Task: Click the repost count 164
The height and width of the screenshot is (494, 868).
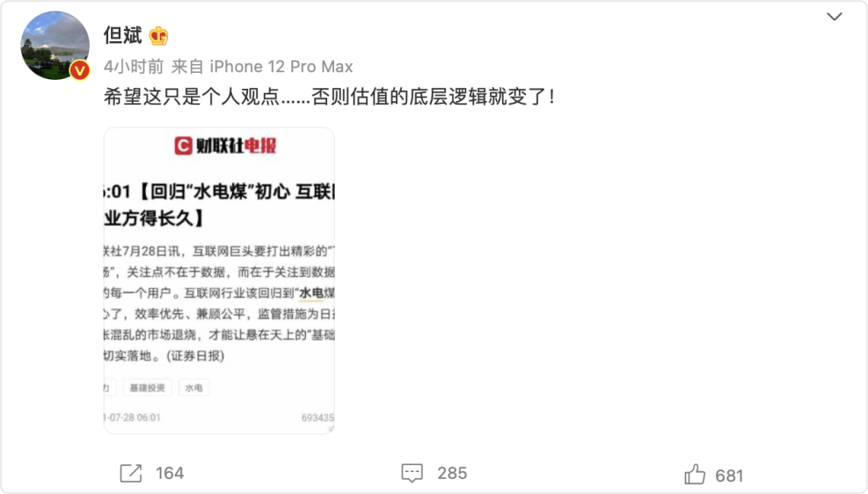Action: (170, 473)
